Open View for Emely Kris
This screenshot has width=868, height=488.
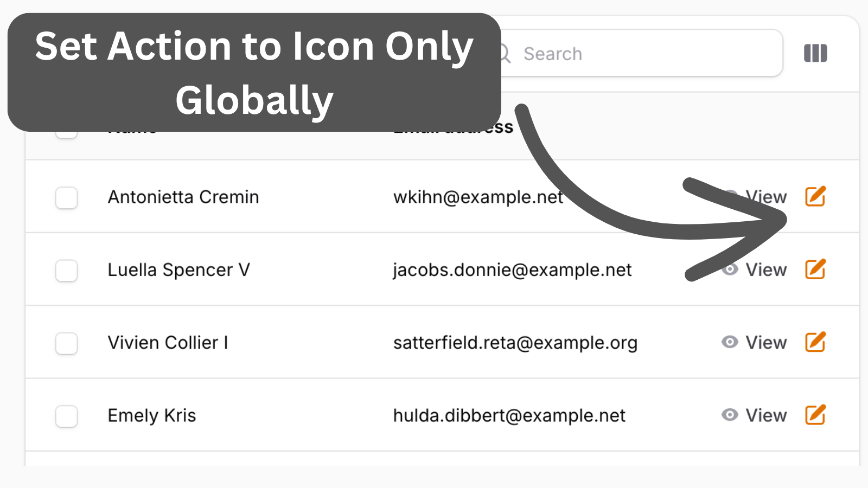pos(766,415)
